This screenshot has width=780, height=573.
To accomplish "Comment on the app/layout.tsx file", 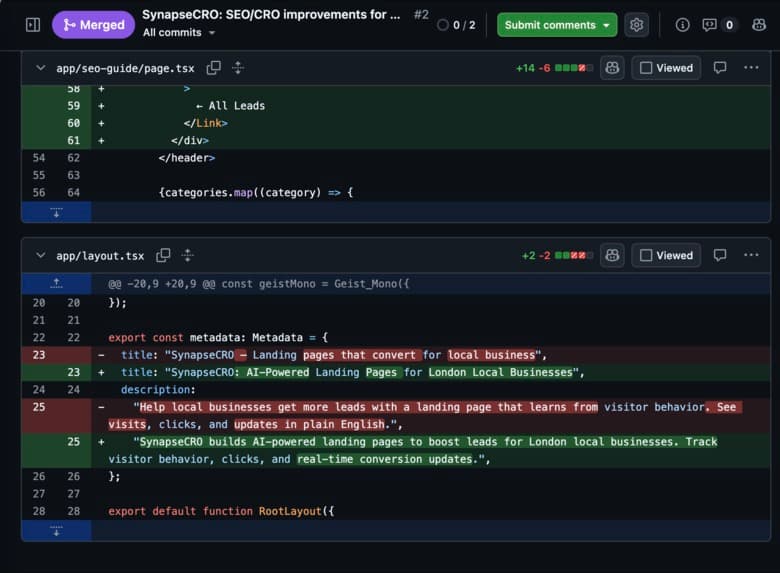I will (x=720, y=256).
